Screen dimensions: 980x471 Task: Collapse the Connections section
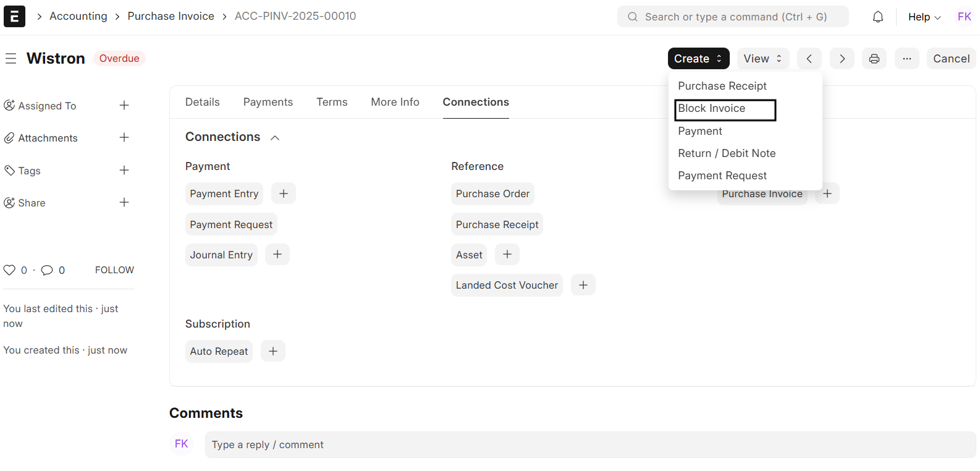point(275,138)
